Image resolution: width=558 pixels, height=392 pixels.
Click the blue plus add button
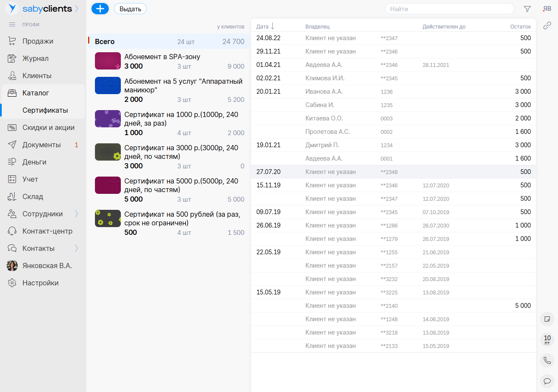coord(100,9)
